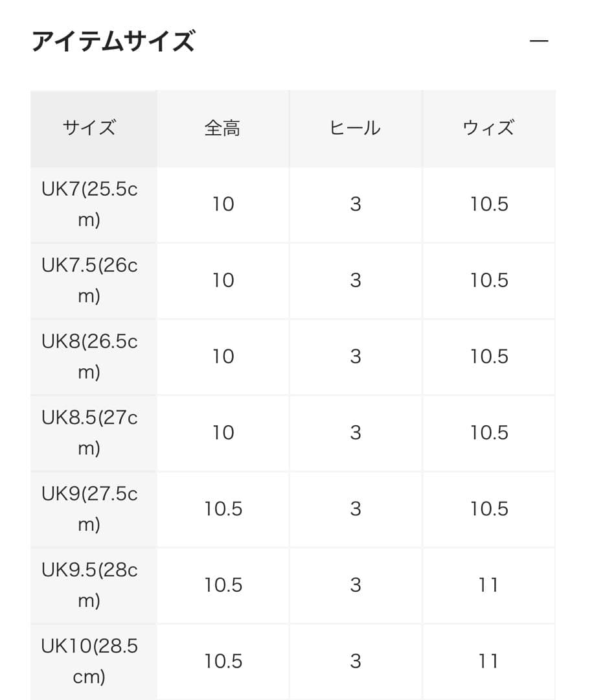594x700 pixels.
Task: Click the ヒール value for UK8
Action: coord(355,356)
